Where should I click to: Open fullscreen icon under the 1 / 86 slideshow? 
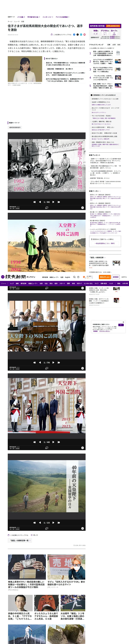[47, 208]
